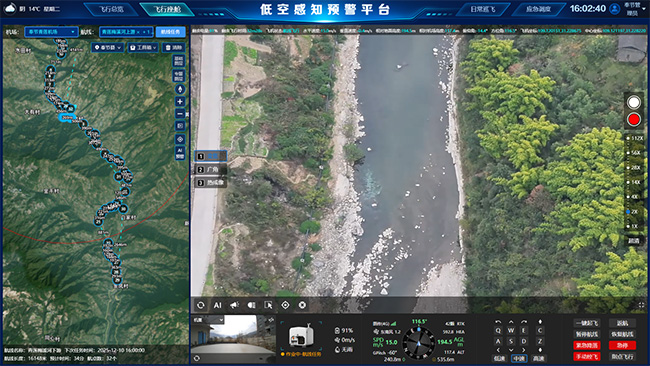Reset map north with compass icon
This screenshot has width=650, height=366.
pyautogui.click(x=180, y=89)
